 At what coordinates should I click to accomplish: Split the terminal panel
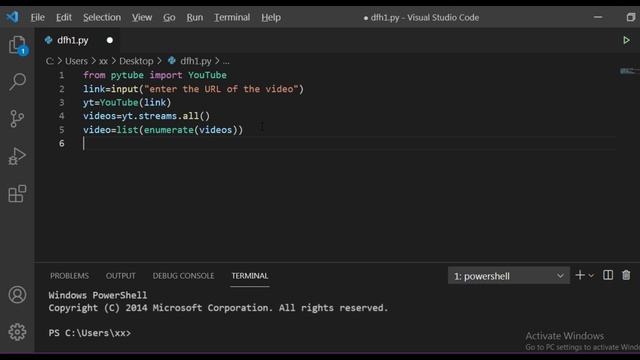[608, 275]
